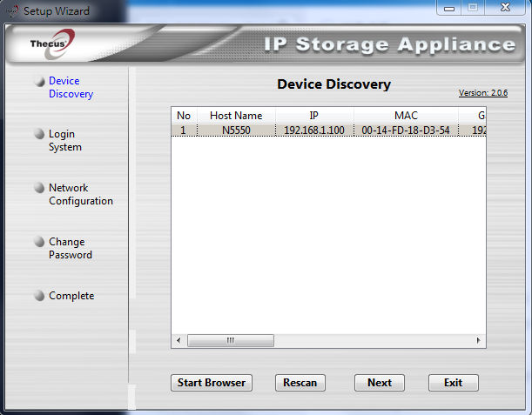Image resolution: width=532 pixels, height=415 pixels.
Task: Select the N5550 host name cell
Action: coord(236,131)
